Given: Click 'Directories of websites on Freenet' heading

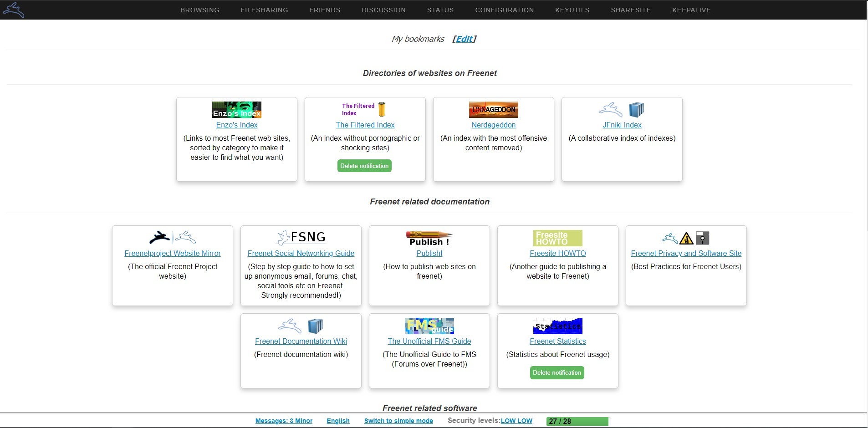Looking at the screenshot, I should coord(429,73).
